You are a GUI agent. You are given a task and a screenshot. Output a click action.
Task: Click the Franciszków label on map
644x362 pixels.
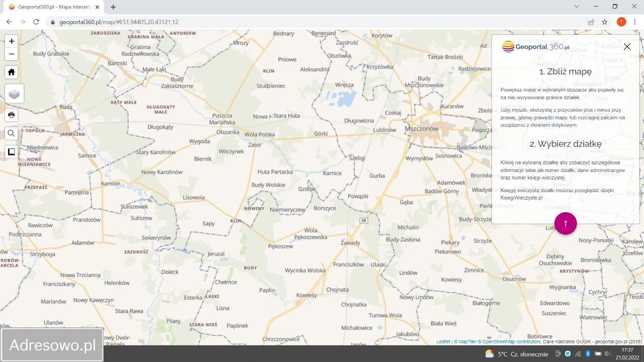pos(348,264)
